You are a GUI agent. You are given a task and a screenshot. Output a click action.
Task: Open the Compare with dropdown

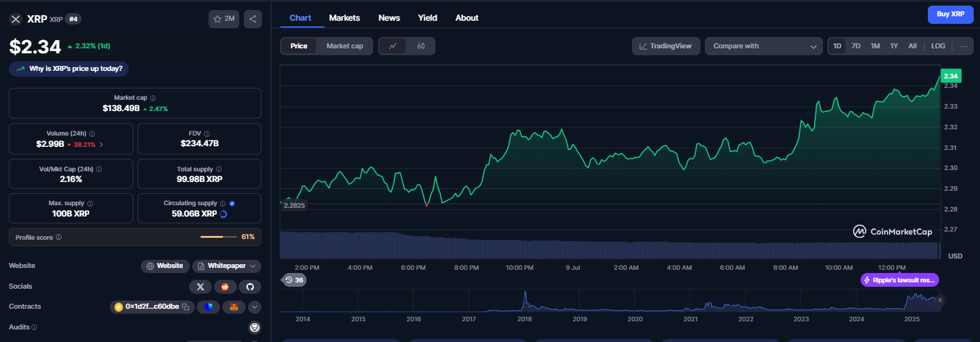coord(763,46)
